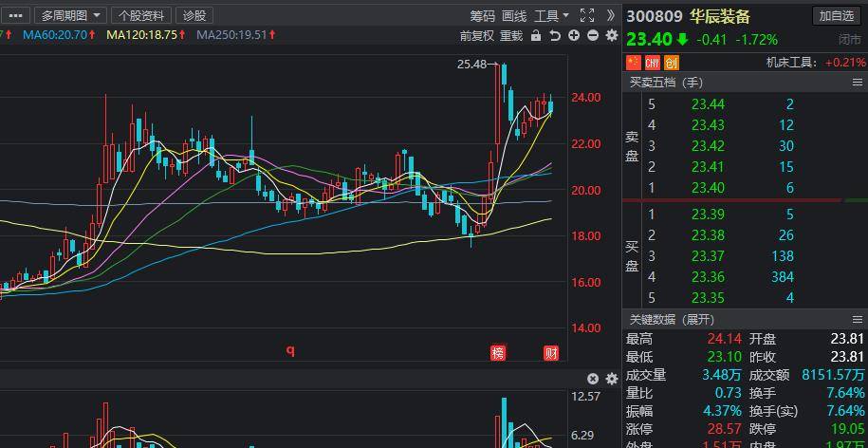Zoom out the chart with minus icon
The width and height of the screenshot is (868, 448).
[x=593, y=36]
